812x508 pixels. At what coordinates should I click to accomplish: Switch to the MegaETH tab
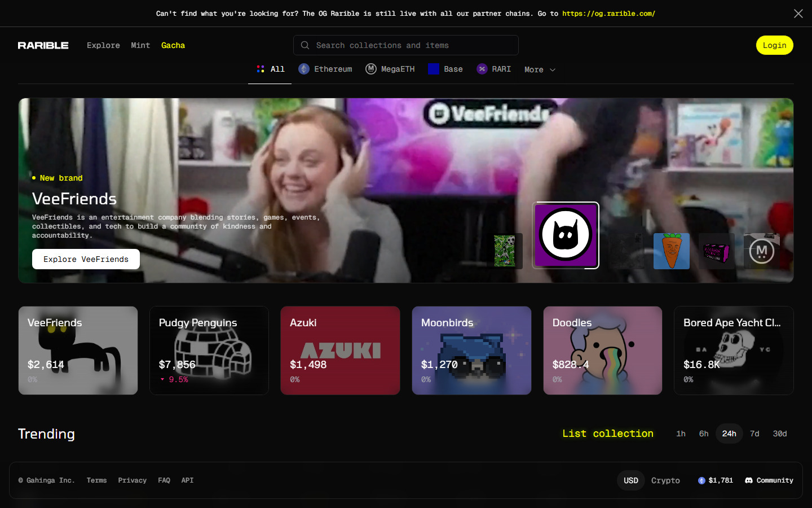point(390,69)
